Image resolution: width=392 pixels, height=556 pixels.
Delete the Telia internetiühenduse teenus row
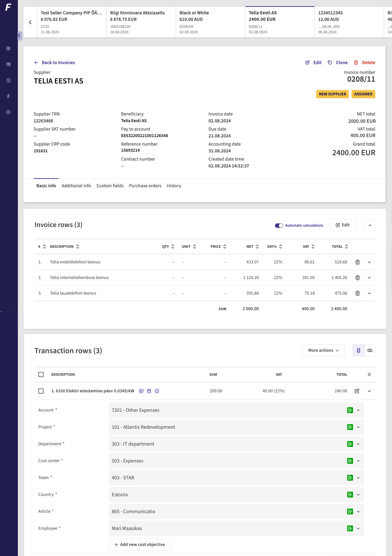[x=358, y=278]
